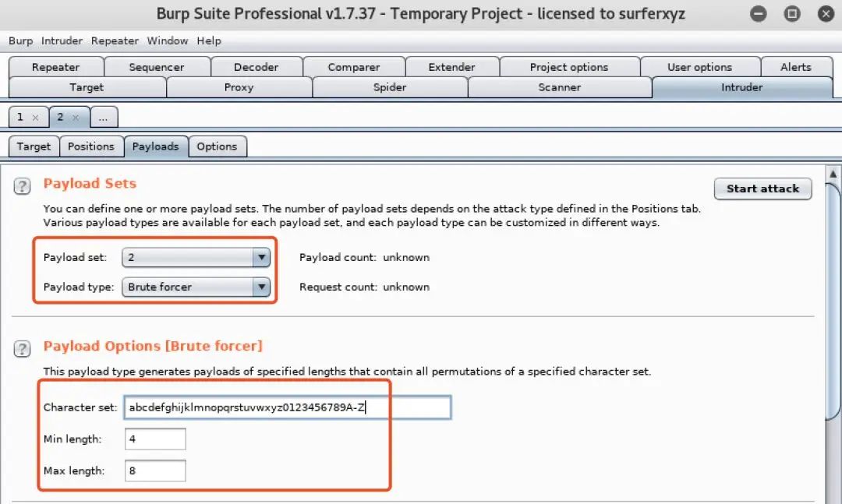842x504 pixels.
Task: Open the Intruder menu
Action: pyautogui.click(x=62, y=41)
